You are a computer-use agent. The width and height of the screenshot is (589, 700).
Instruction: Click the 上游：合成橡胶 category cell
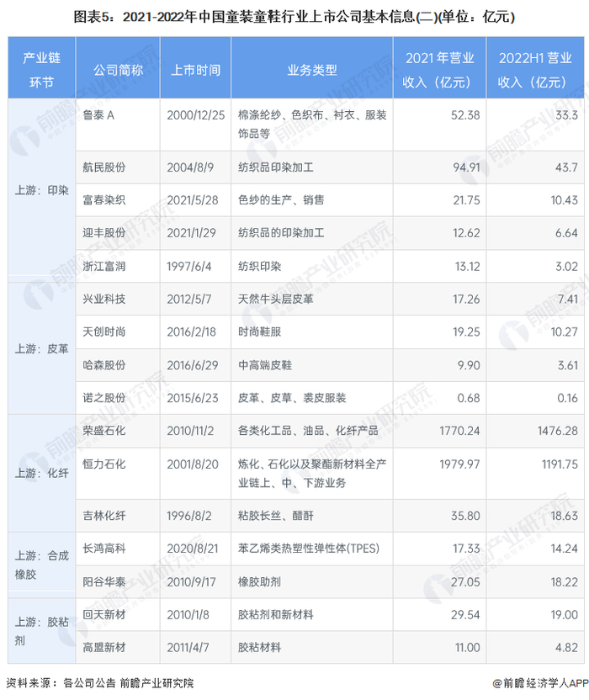[x=41, y=565]
